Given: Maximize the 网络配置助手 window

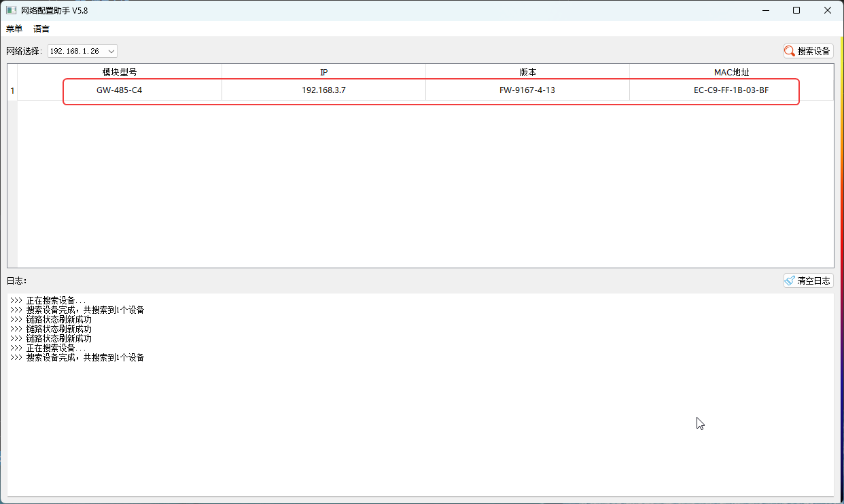Looking at the screenshot, I should click(796, 10).
